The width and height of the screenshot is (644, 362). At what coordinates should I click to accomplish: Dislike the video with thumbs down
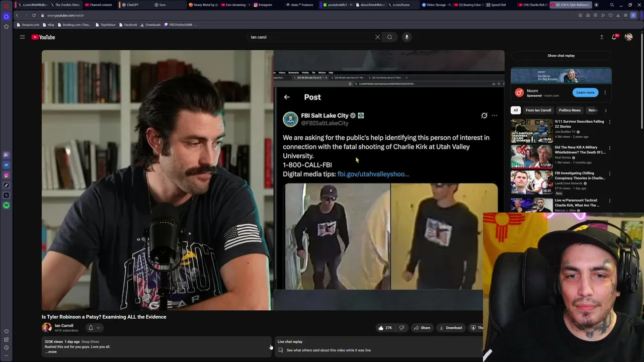[x=401, y=328]
